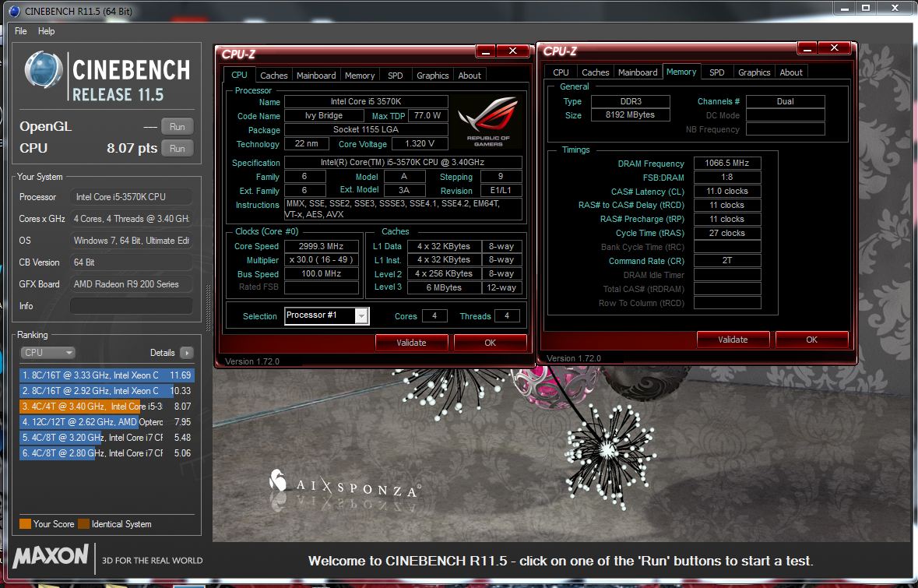
Task: Click the Identical System brown legend swatch
Action: click(84, 523)
